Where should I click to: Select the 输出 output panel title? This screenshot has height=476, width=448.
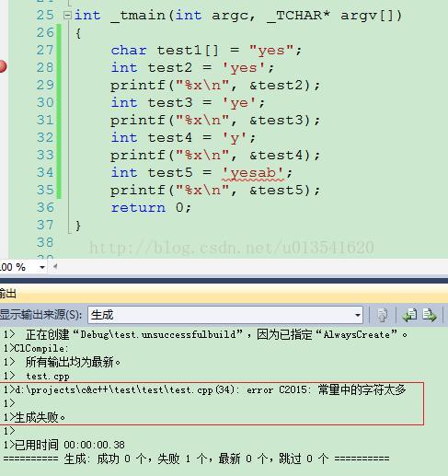click(x=7, y=294)
